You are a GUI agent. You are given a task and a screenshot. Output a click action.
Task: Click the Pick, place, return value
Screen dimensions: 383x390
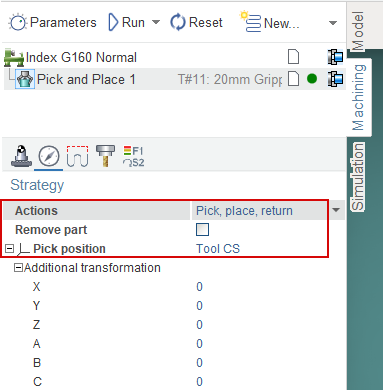coord(244,211)
